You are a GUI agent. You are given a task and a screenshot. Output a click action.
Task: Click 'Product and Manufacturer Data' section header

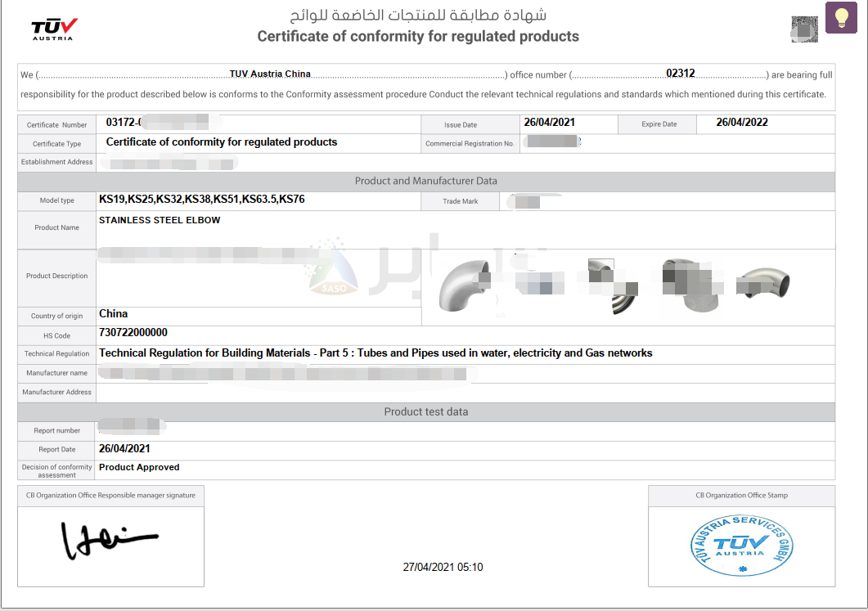pos(425,181)
